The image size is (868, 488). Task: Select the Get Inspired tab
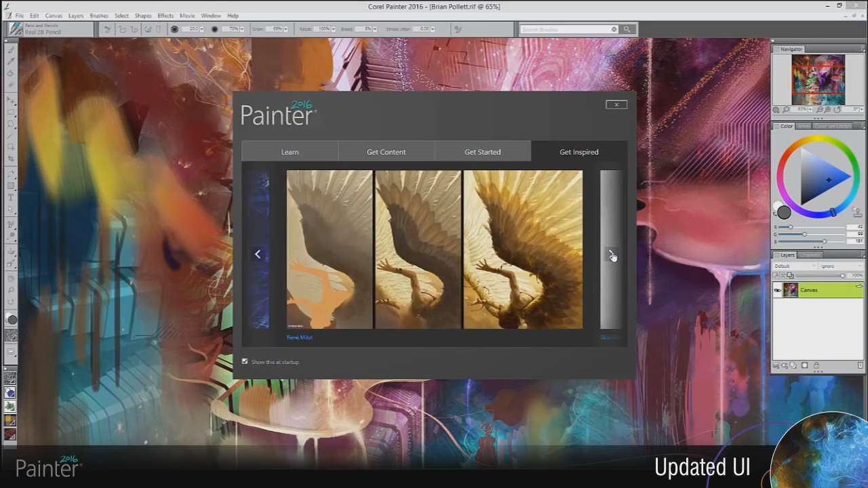pos(579,152)
